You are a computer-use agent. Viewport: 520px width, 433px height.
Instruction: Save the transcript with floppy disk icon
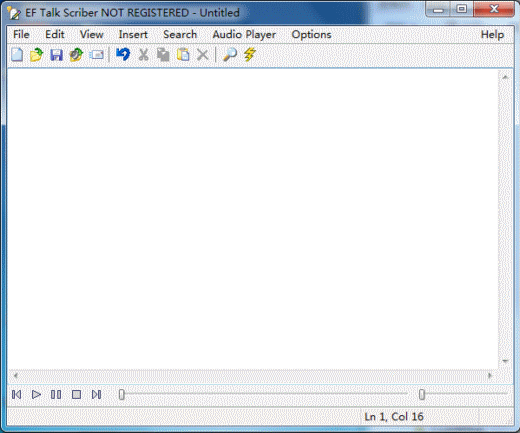[x=56, y=55]
